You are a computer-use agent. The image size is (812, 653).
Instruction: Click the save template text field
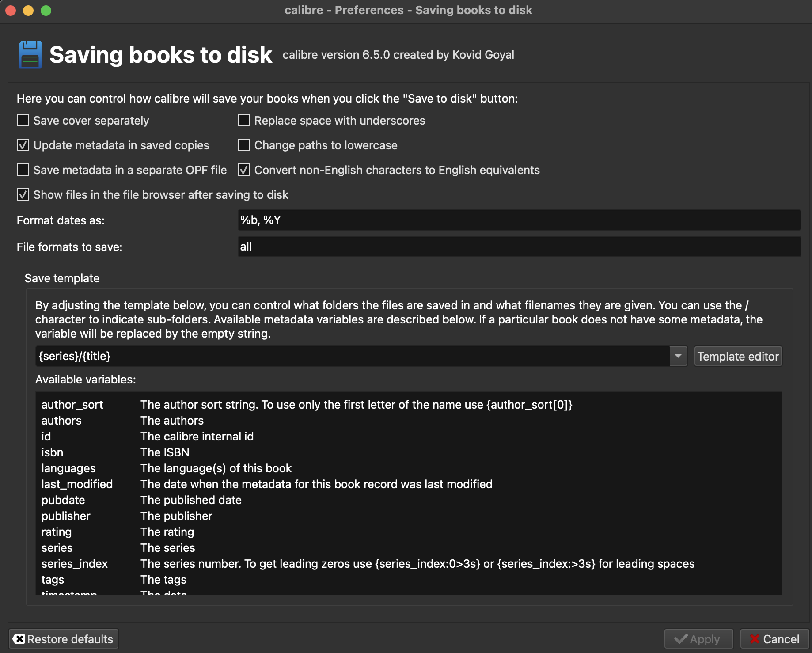pos(353,356)
